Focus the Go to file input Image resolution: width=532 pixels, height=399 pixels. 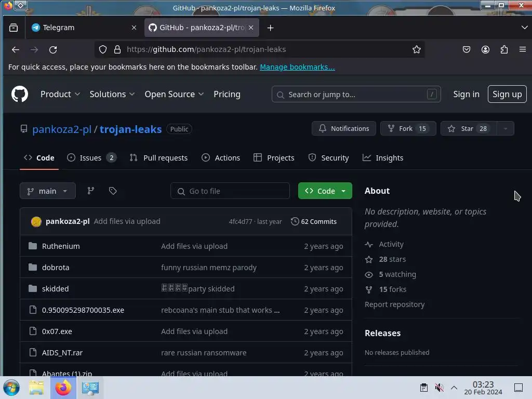[230, 191]
